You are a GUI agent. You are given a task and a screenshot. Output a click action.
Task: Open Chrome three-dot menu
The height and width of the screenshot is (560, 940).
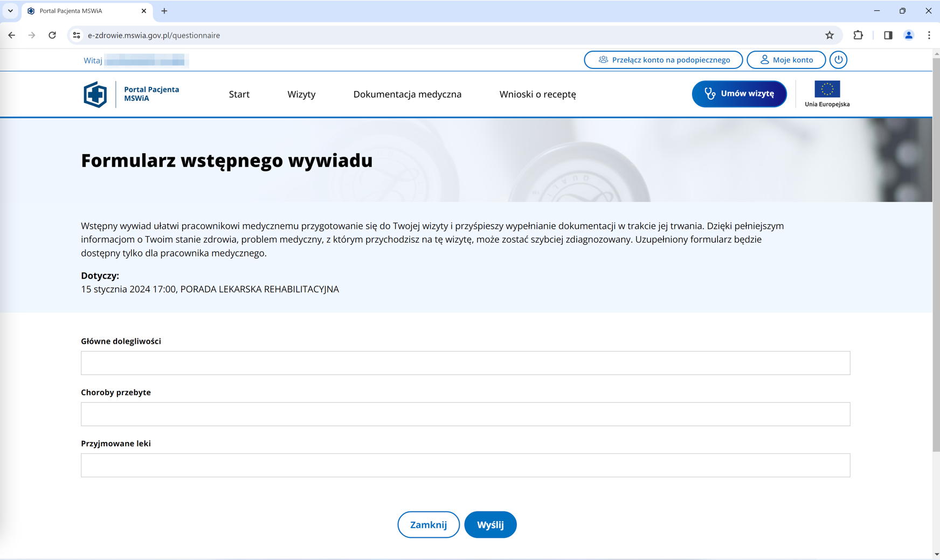coord(929,36)
